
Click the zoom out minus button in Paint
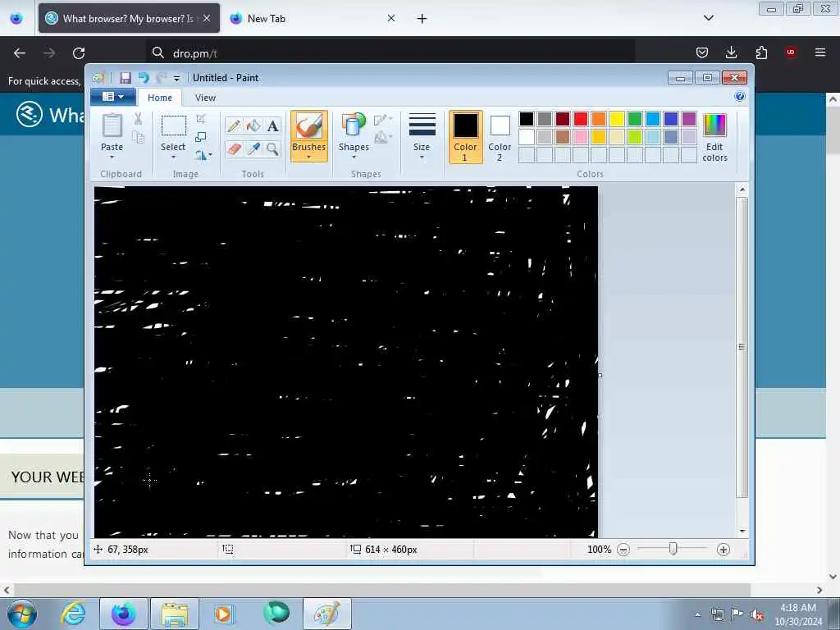[623, 550]
